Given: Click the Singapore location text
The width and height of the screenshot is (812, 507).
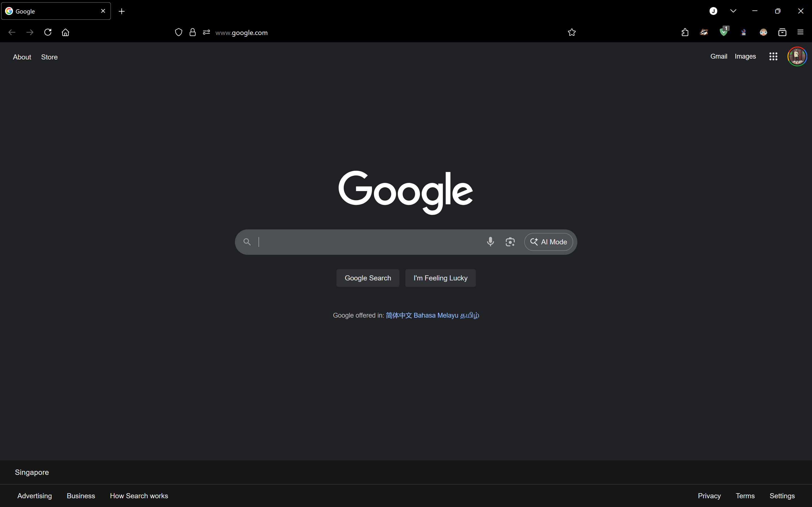Looking at the screenshot, I should click(x=32, y=472).
